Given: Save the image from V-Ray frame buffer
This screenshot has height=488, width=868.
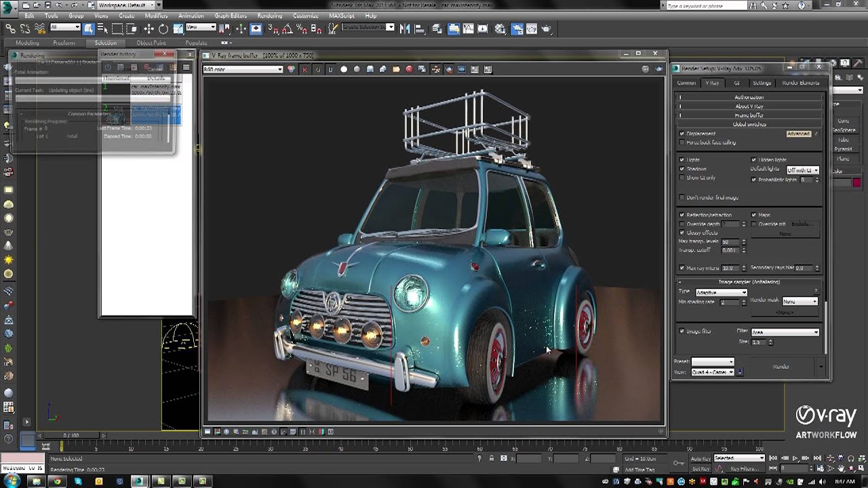Looking at the screenshot, I should (370, 69).
